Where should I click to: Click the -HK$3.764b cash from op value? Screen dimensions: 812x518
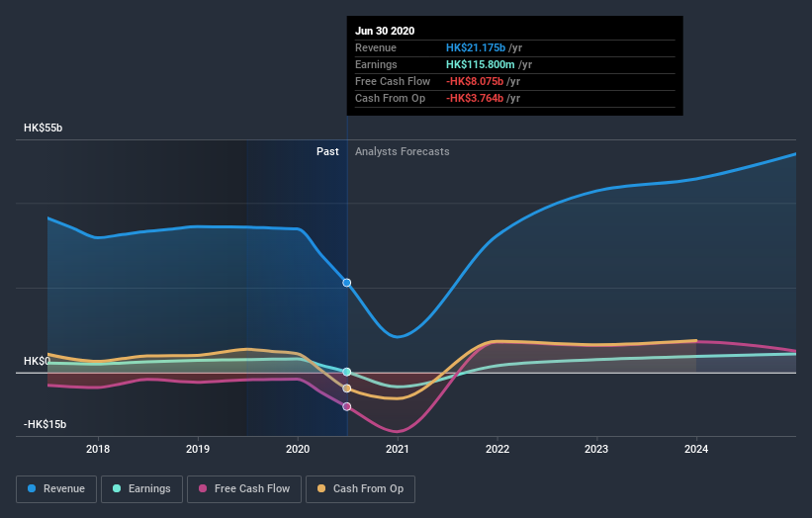click(475, 98)
